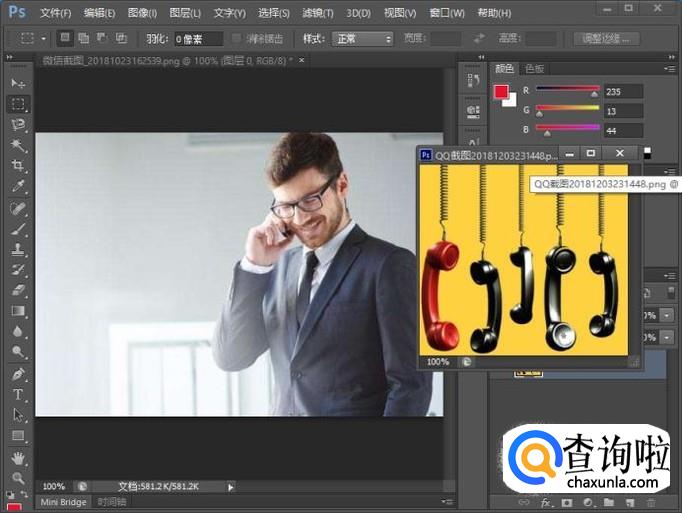The width and height of the screenshot is (682, 513).
Task: Click the QQ截图 floating window title
Action: click(x=496, y=155)
